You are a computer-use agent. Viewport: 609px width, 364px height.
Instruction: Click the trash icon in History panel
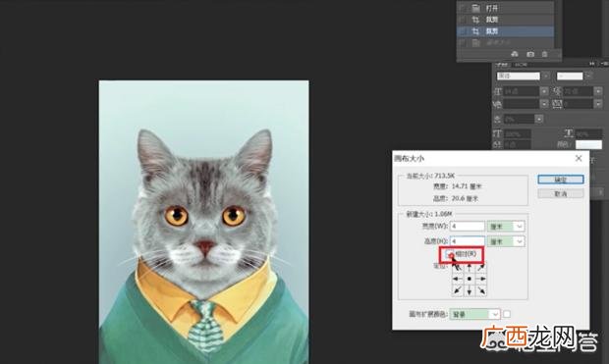(x=544, y=54)
